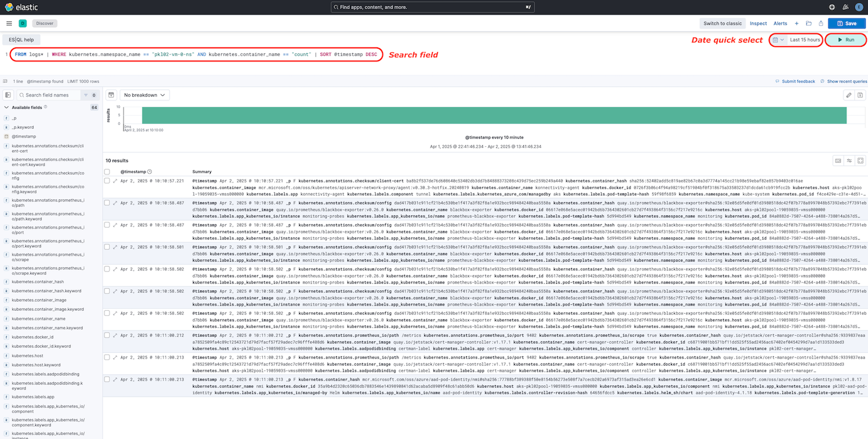
Task: Edit the histogram with the pencil icon
Action: tap(848, 94)
